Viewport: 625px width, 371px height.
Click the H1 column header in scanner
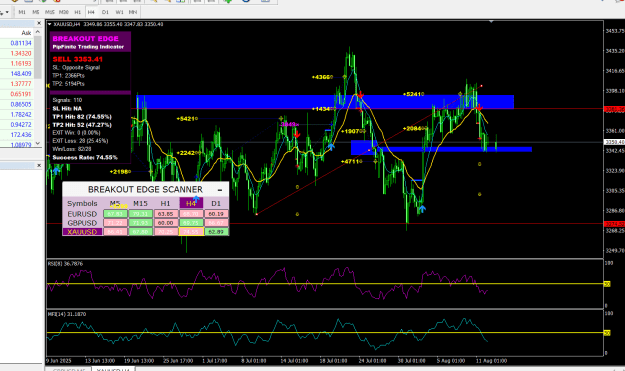(165, 203)
